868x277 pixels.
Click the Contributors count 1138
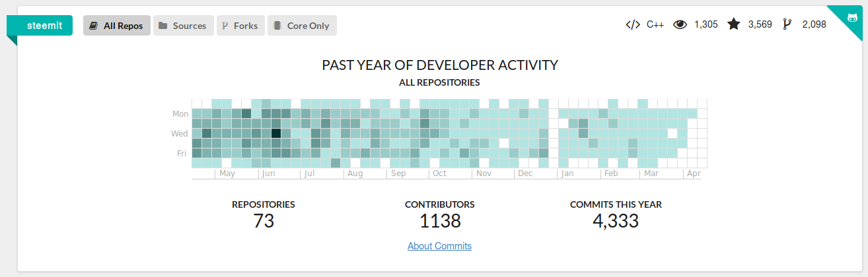pyautogui.click(x=440, y=220)
